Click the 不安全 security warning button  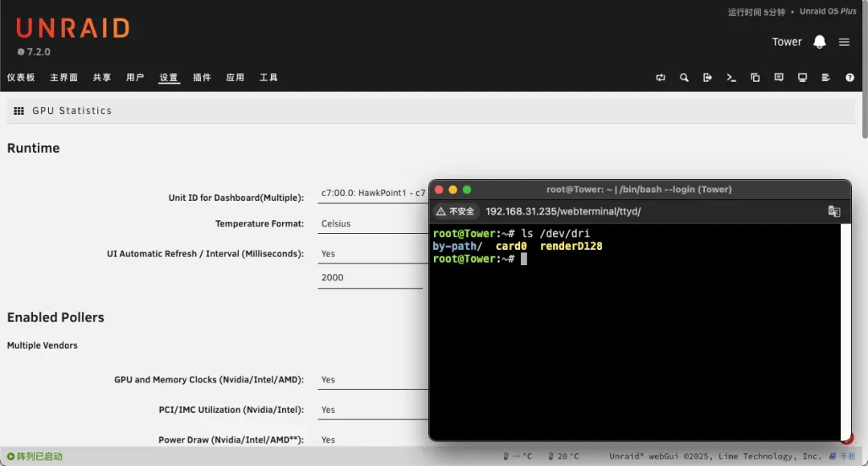click(x=457, y=211)
